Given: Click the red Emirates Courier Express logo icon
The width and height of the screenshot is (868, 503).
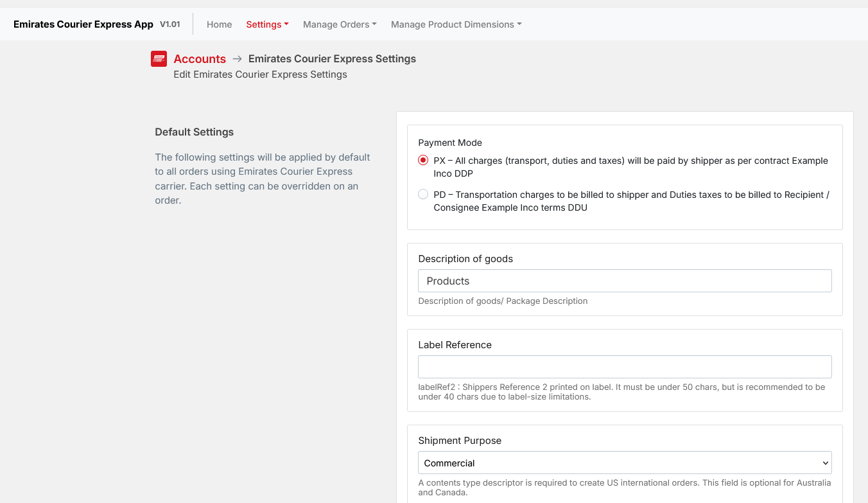Looking at the screenshot, I should (x=159, y=59).
